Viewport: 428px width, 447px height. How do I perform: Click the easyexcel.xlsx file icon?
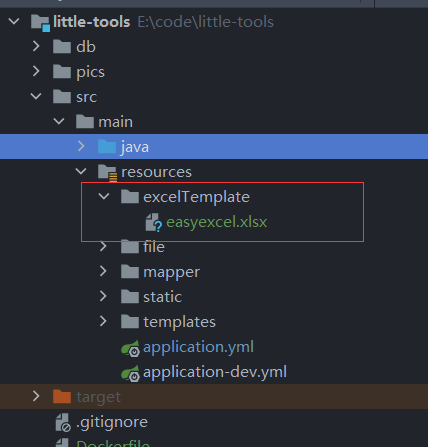153,222
